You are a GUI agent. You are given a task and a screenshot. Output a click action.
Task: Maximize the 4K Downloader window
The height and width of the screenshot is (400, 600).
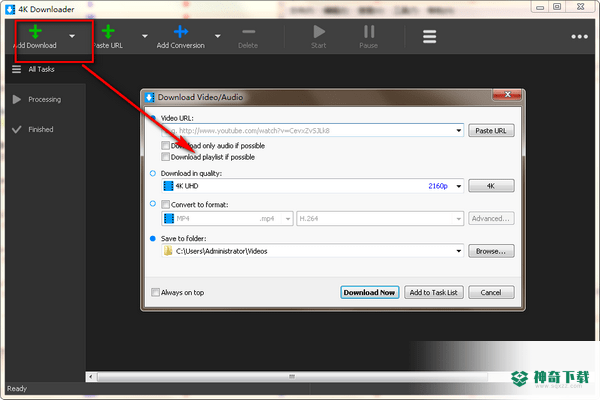pyautogui.click(x=558, y=7)
